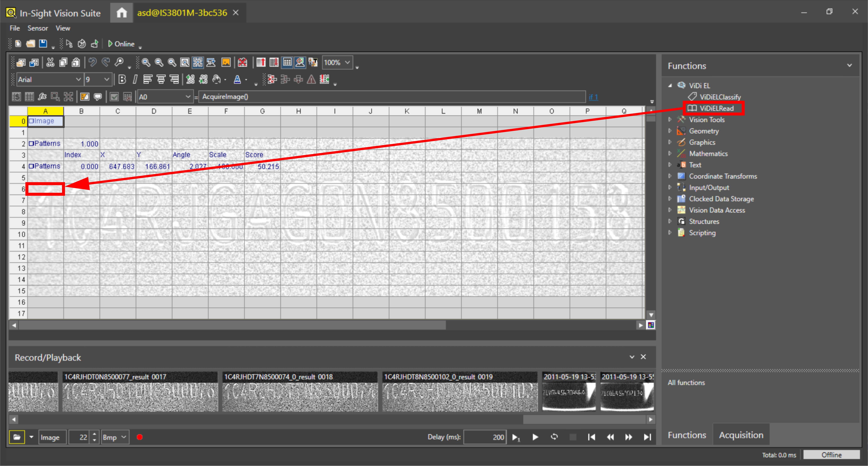Click the Zoom In magnifier icon
Image resolution: width=868 pixels, height=466 pixels.
point(146,62)
